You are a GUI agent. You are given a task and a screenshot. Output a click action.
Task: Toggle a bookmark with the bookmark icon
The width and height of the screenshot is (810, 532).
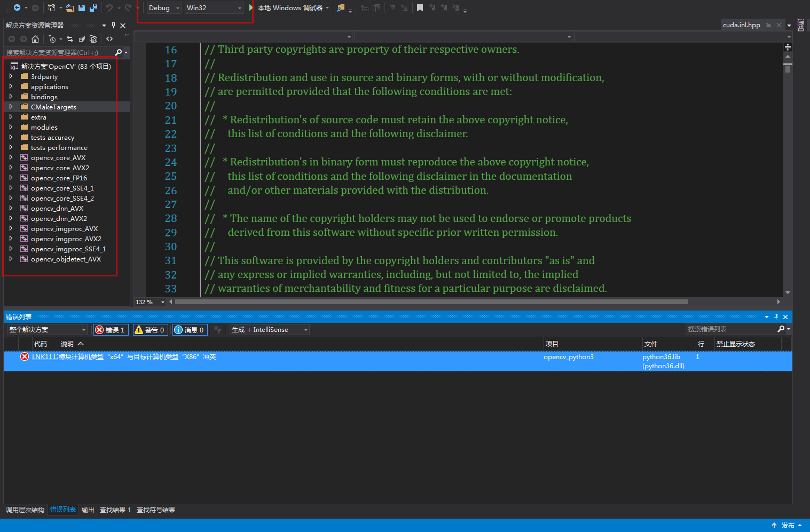click(420, 7)
